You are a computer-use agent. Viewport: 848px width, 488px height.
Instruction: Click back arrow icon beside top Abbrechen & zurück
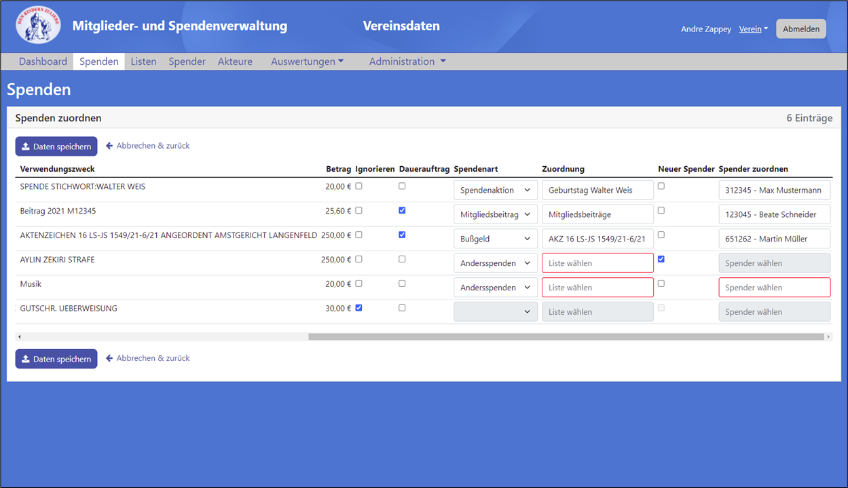tap(109, 146)
